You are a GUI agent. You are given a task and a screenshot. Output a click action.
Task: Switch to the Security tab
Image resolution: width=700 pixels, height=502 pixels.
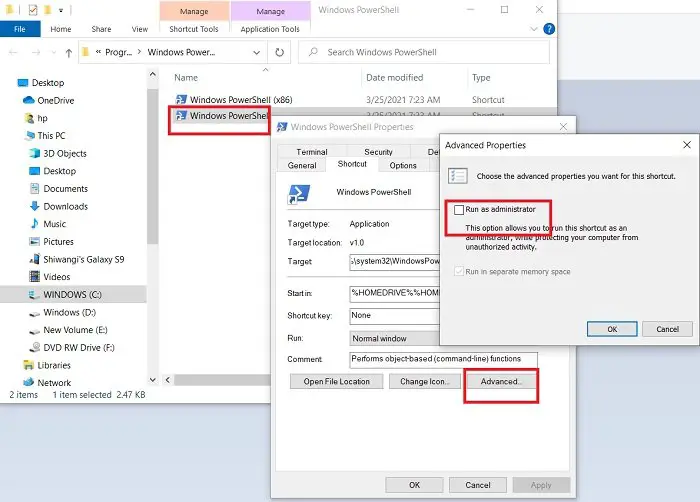379,152
